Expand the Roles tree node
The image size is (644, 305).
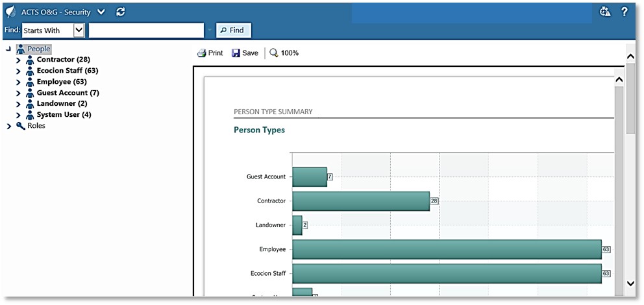(x=9, y=127)
